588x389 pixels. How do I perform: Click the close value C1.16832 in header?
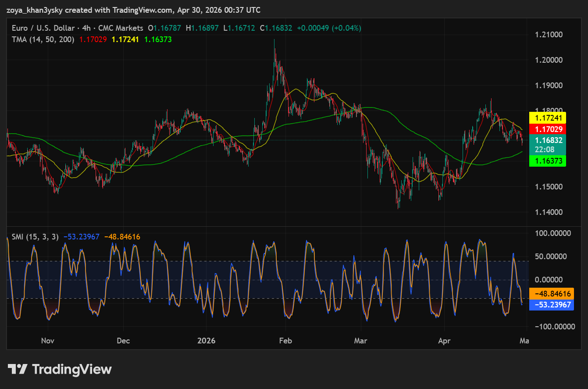click(x=276, y=28)
